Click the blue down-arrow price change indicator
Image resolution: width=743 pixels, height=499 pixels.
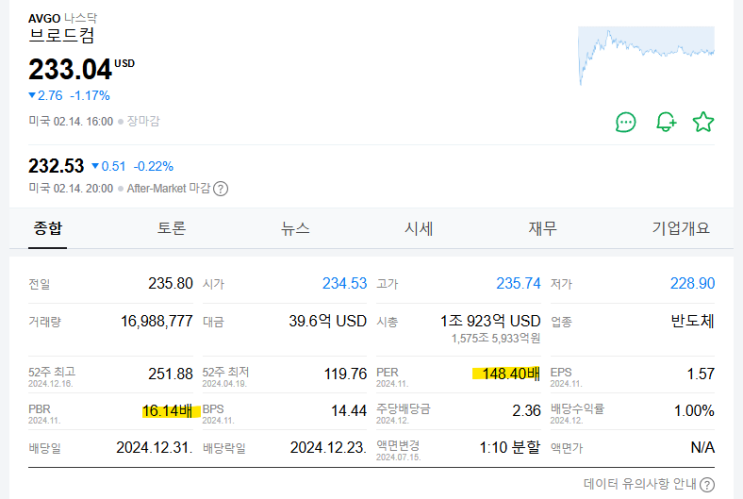point(32,96)
